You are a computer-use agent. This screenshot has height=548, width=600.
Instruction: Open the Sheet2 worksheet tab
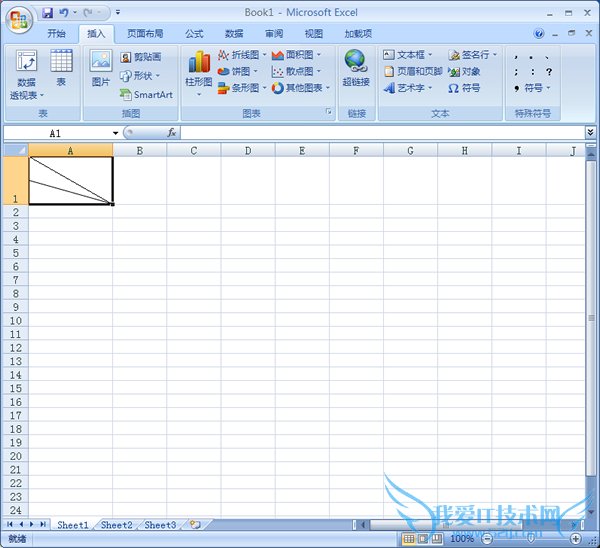click(x=116, y=525)
